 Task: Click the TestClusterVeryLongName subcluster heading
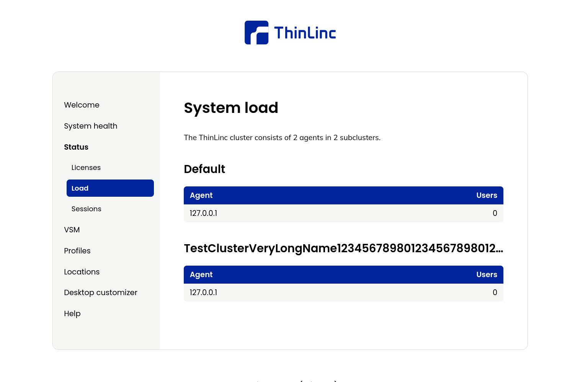coord(343,248)
